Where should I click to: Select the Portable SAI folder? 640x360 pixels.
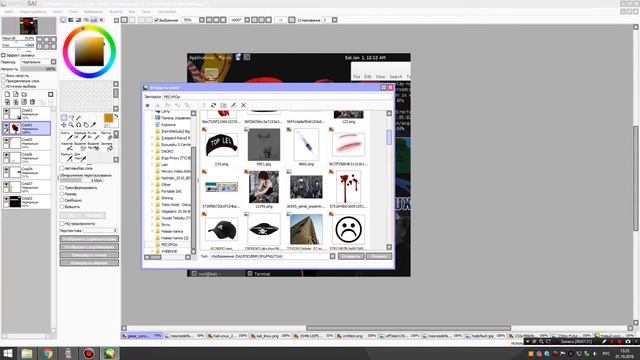click(171, 191)
